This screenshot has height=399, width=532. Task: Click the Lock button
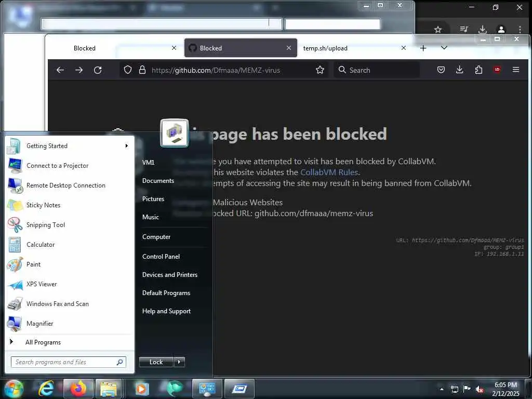(x=156, y=362)
